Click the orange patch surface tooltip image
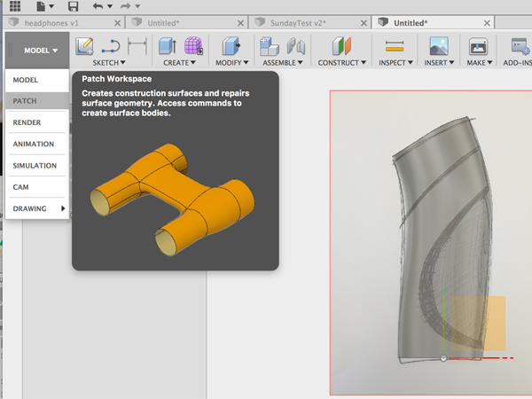 click(172, 199)
